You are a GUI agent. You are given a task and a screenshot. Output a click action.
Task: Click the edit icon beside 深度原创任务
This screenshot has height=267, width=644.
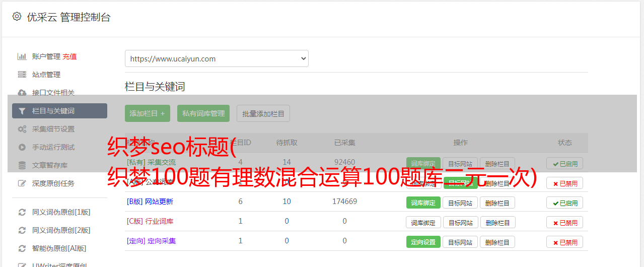pyautogui.click(x=22, y=183)
